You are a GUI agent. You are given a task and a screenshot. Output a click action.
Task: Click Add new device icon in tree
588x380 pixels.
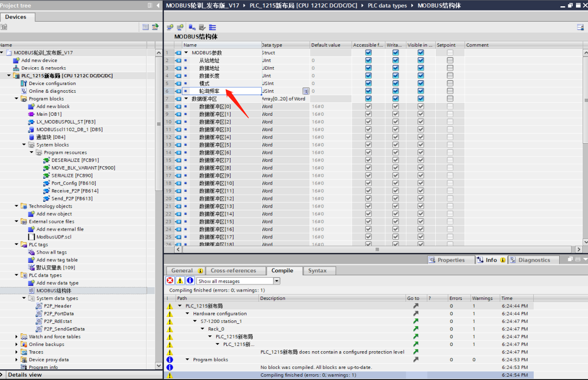click(x=16, y=61)
